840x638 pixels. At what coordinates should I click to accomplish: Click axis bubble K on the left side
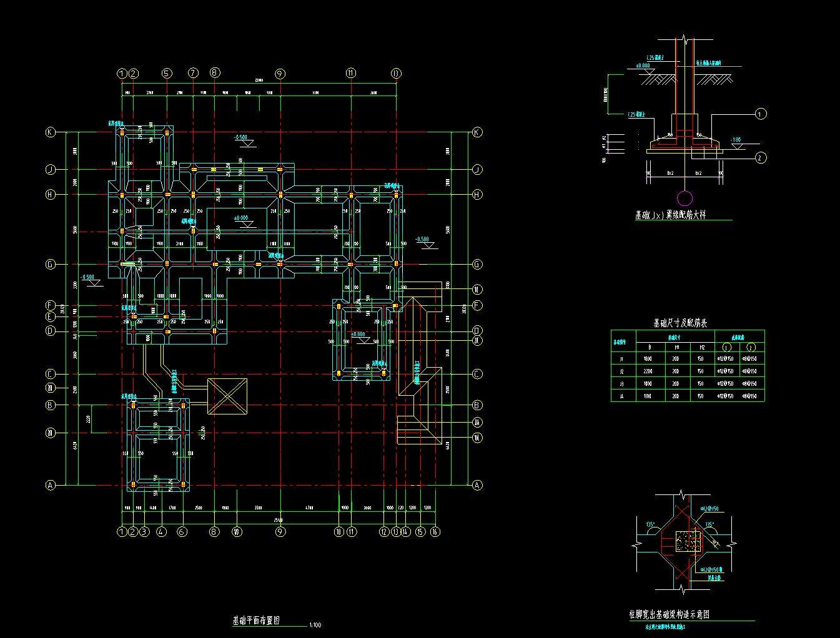point(51,132)
